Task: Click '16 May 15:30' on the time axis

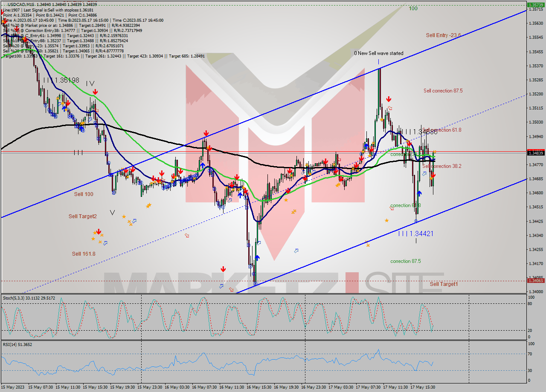Action: coord(259,387)
